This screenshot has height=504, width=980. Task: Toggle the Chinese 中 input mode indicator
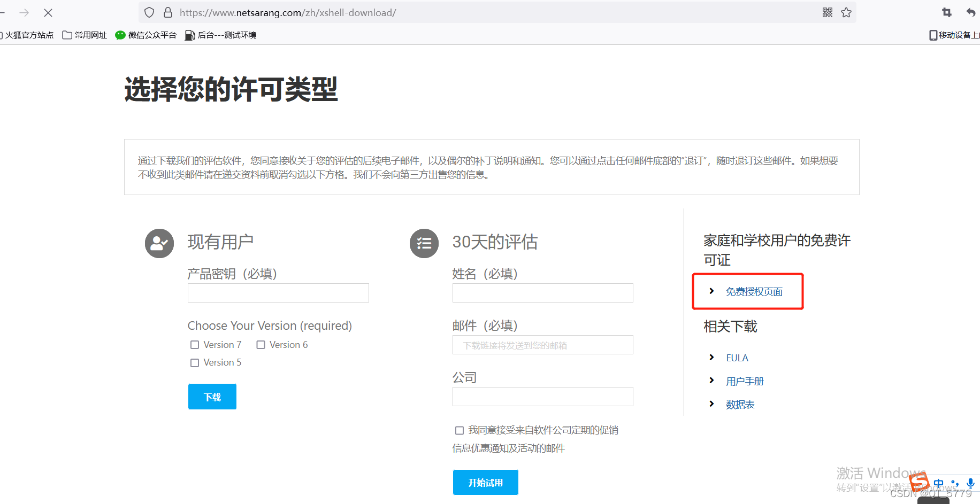[939, 484]
